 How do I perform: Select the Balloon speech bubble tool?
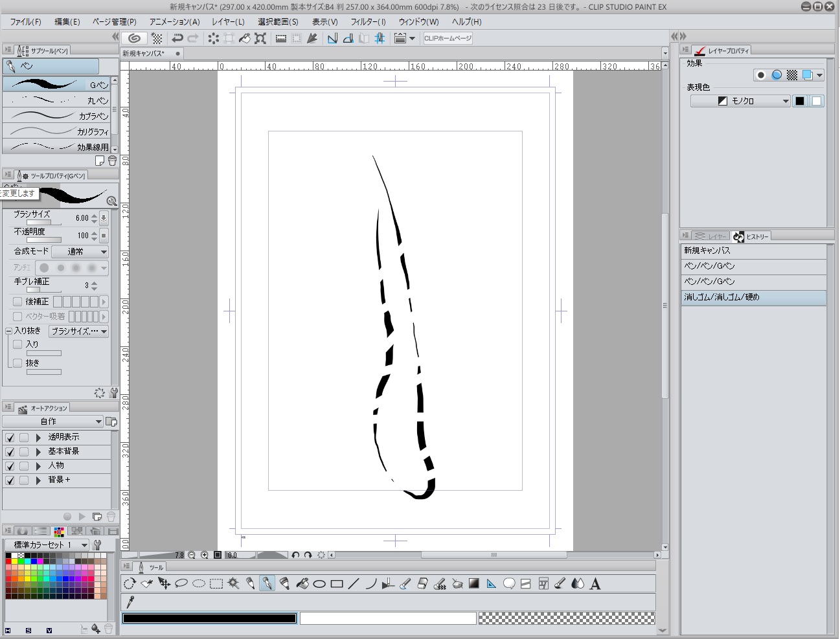(x=509, y=584)
